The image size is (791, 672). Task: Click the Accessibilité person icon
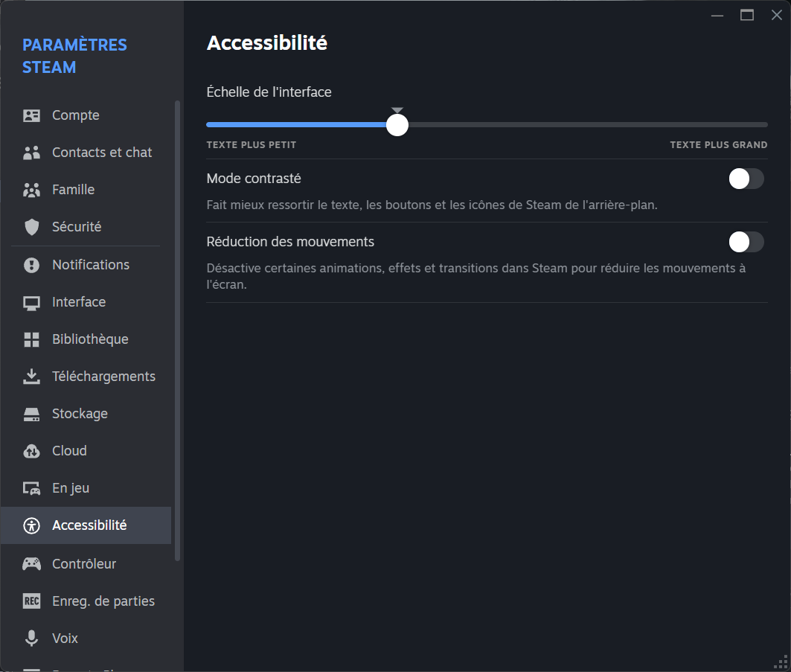coord(31,525)
